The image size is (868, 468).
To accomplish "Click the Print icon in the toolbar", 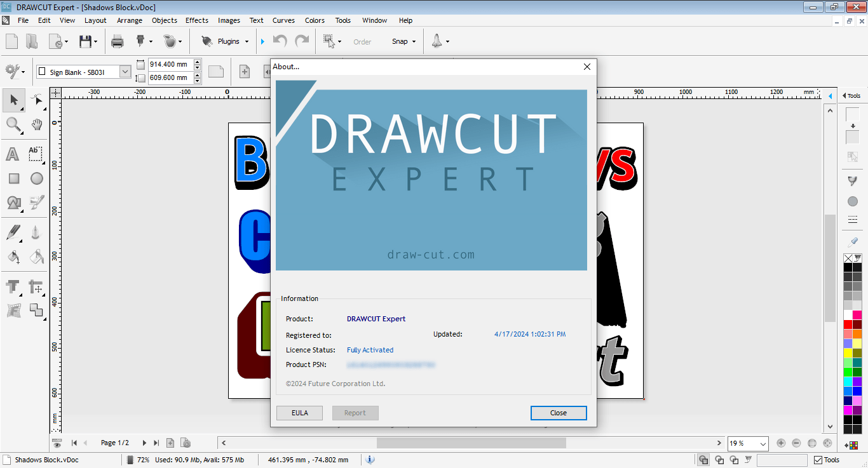I will (118, 41).
